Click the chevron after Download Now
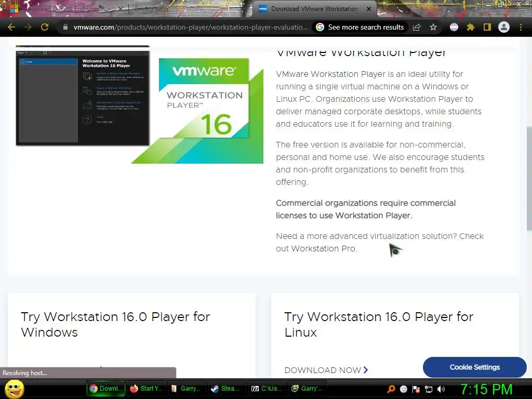Image resolution: width=532 pixels, height=399 pixels. click(366, 370)
